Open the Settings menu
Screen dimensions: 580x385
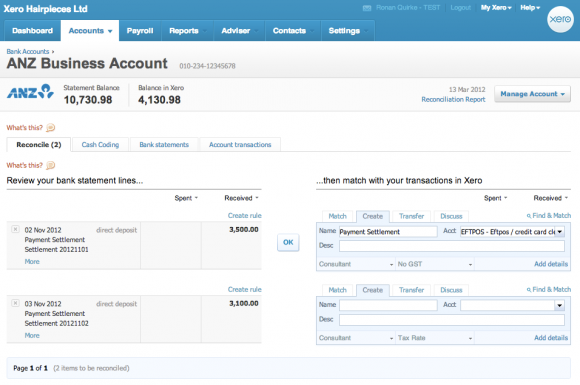347,31
